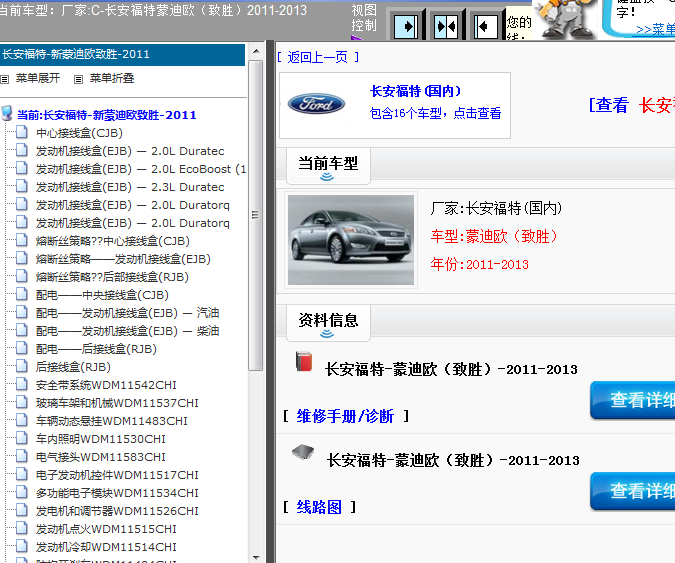675x563 pixels.
Task: Click the Mondeo car thumbnail image
Action: click(350, 241)
